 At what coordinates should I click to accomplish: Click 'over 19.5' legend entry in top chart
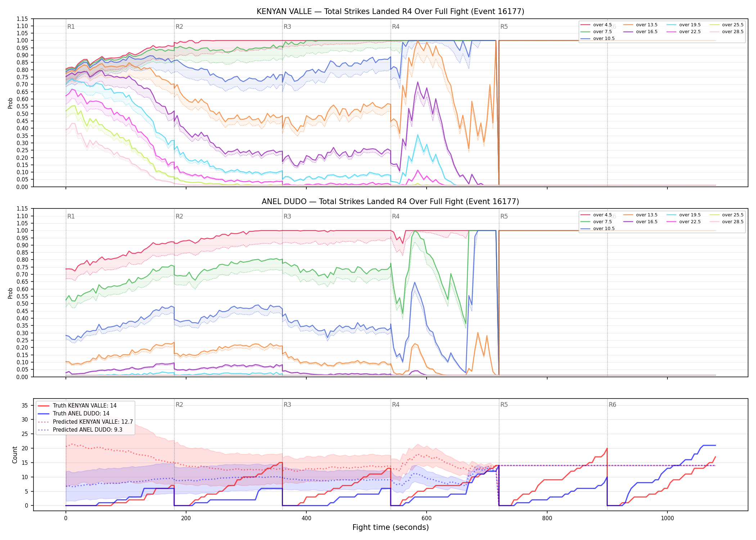point(683,25)
